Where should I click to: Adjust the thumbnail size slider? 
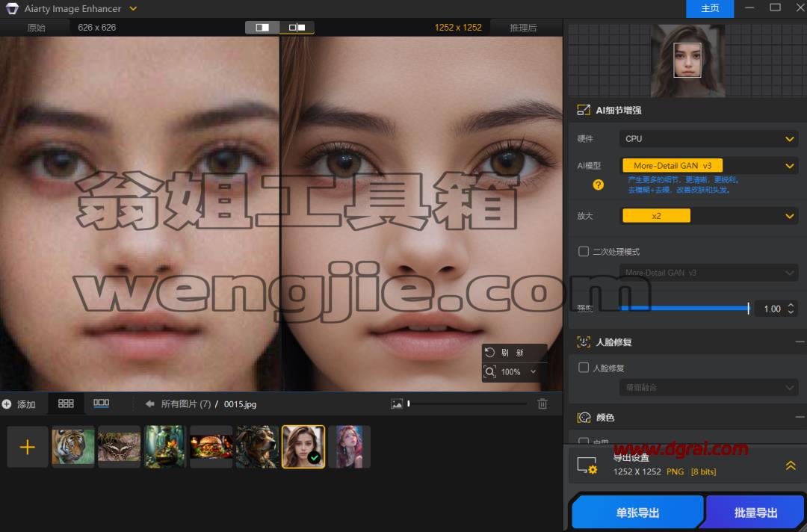(467, 404)
